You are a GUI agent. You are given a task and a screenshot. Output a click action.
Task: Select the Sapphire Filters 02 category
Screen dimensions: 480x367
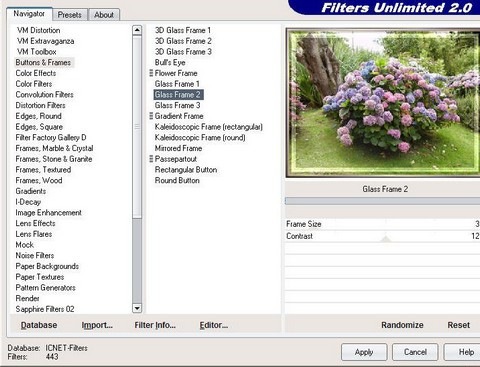(45, 309)
